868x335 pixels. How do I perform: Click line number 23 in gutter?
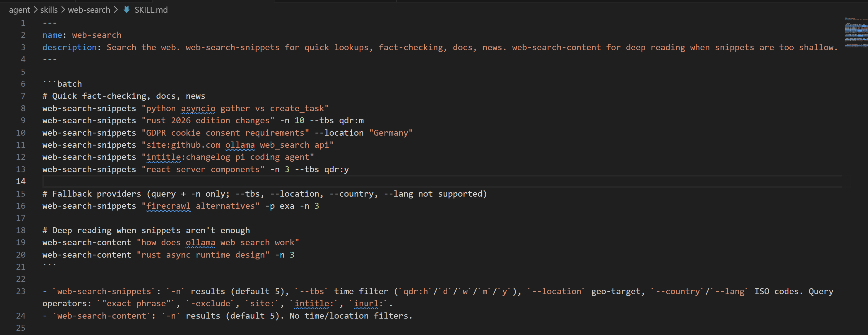(x=21, y=291)
